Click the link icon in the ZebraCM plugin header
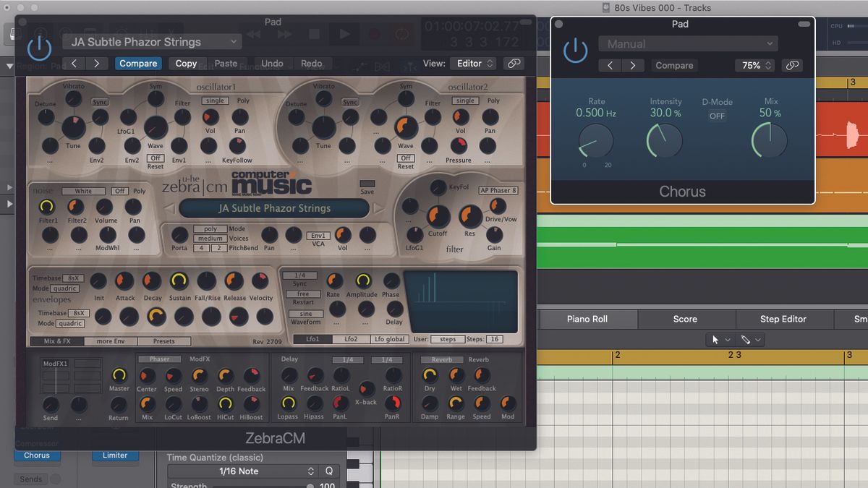Screen dimensions: 868x488 pyautogui.click(x=514, y=63)
